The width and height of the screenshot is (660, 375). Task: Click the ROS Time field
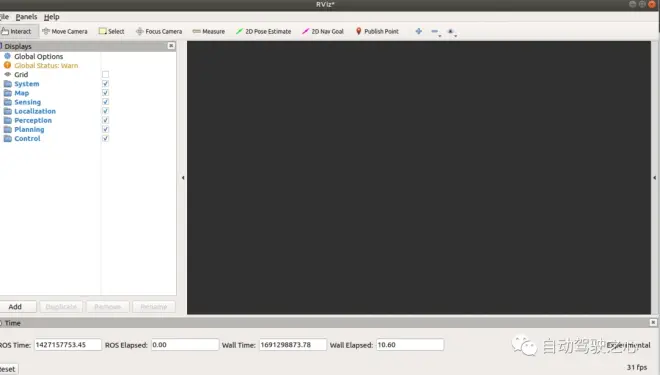click(x=67, y=345)
